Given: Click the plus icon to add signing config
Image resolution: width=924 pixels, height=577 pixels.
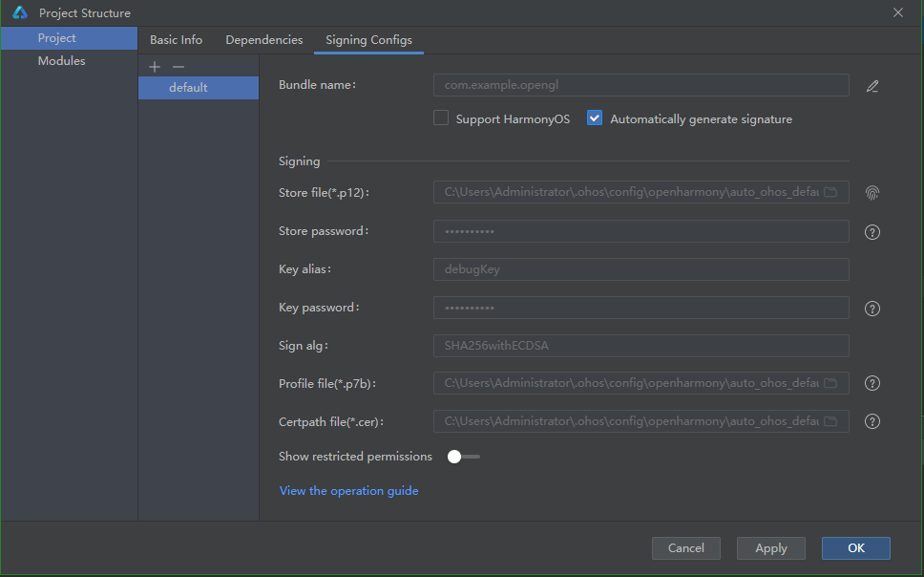Looking at the screenshot, I should (x=156, y=67).
